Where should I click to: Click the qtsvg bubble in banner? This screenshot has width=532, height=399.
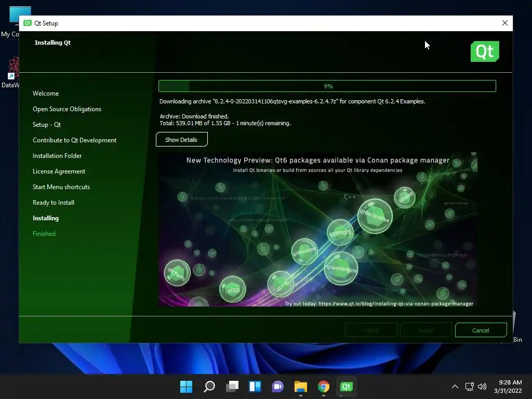(281, 284)
